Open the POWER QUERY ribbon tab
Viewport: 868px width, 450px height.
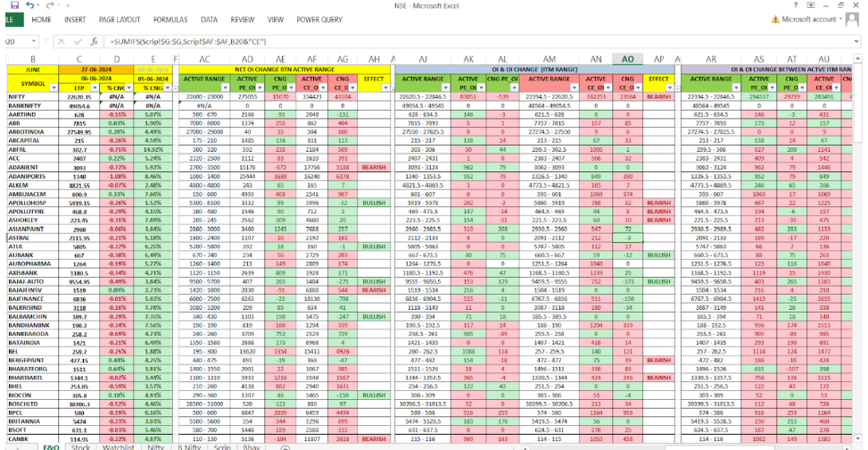(320, 19)
